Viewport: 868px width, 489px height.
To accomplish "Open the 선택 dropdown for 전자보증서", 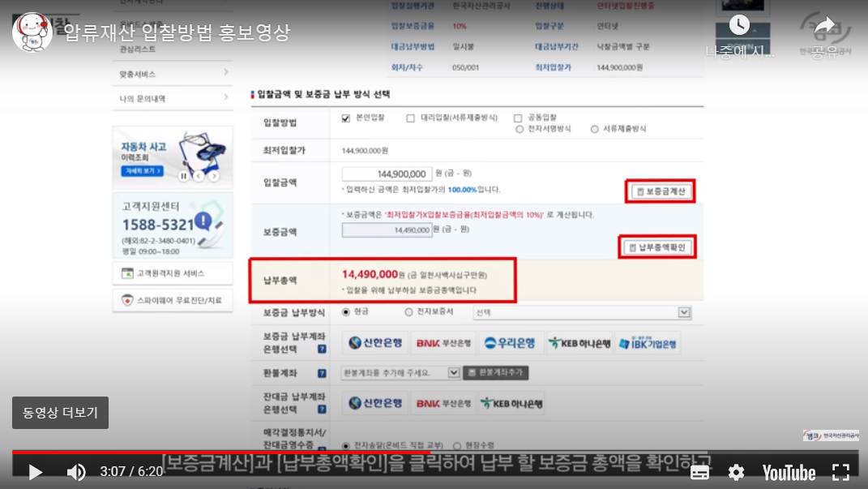I will tap(583, 312).
